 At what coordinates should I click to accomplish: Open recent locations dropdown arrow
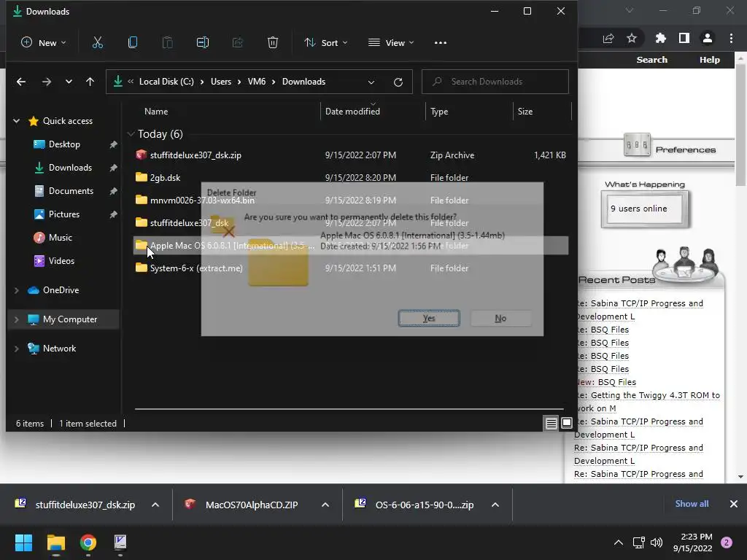(x=69, y=82)
